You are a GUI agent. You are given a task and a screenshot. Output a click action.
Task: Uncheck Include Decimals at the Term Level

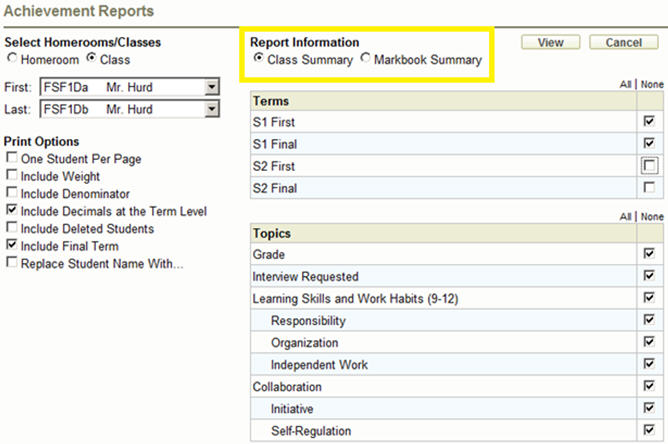pos(11,211)
